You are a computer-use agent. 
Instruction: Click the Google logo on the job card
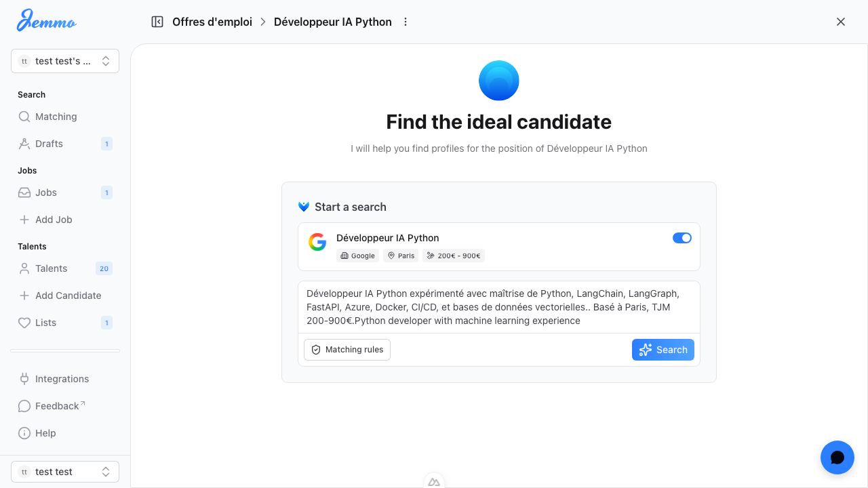point(317,241)
